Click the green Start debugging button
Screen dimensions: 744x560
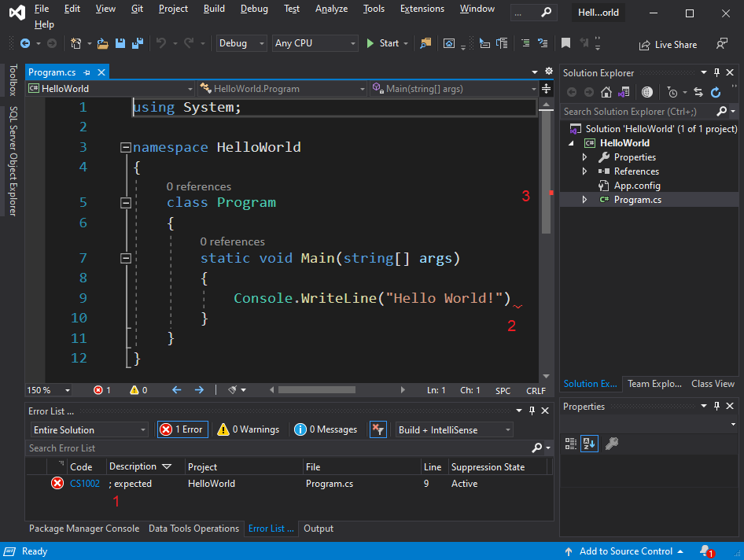tap(383, 44)
